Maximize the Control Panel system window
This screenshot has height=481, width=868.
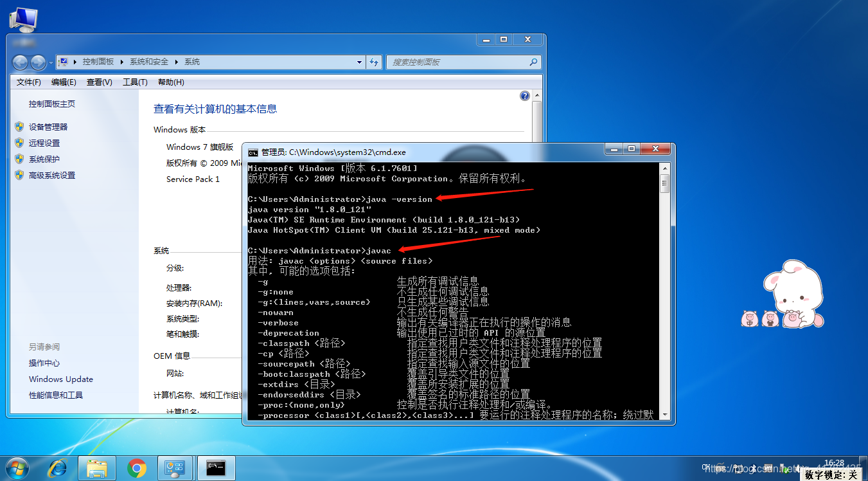pos(504,39)
